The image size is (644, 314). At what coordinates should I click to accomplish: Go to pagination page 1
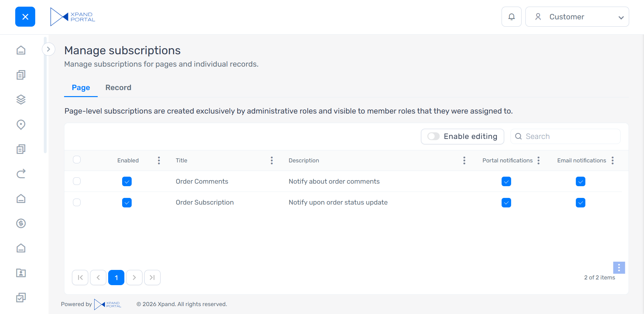pyautogui.click(x=116, y=278)
